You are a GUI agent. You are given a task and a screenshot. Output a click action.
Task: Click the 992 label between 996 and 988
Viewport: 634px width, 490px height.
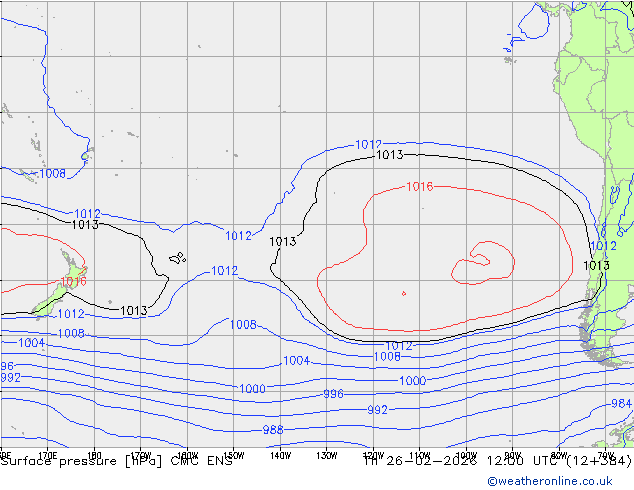pos(377,410)
